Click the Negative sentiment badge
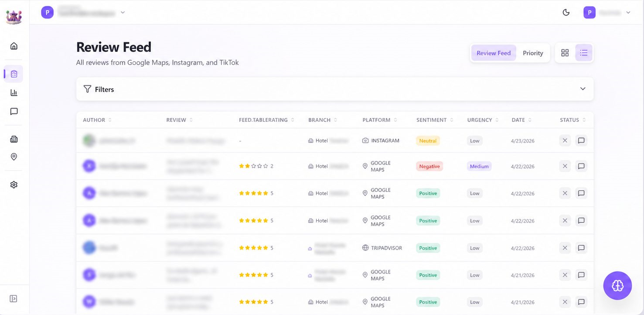The width and height of the screenshot is (644, 315). [429, 166]
